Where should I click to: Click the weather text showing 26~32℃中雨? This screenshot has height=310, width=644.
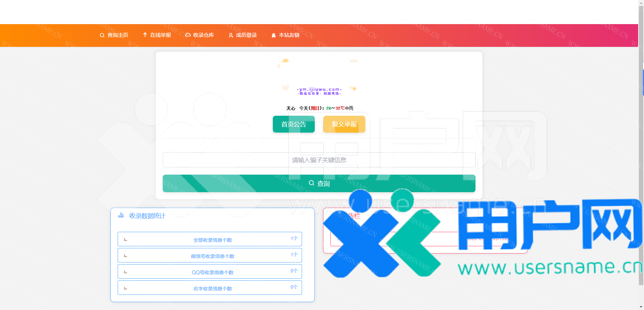pyautogui.click(x=339, y=108)
